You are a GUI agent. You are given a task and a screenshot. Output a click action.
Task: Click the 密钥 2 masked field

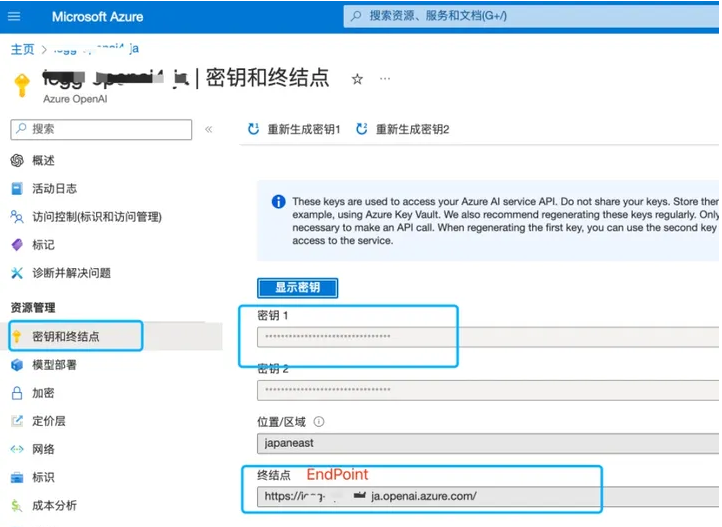tap(488, 390)
